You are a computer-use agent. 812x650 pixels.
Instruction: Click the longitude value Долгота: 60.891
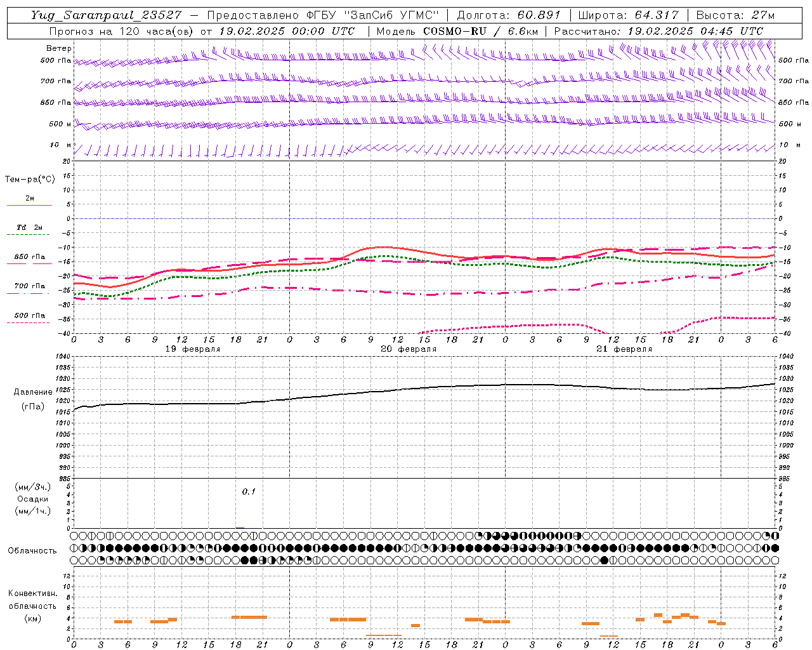click(509, 15)
